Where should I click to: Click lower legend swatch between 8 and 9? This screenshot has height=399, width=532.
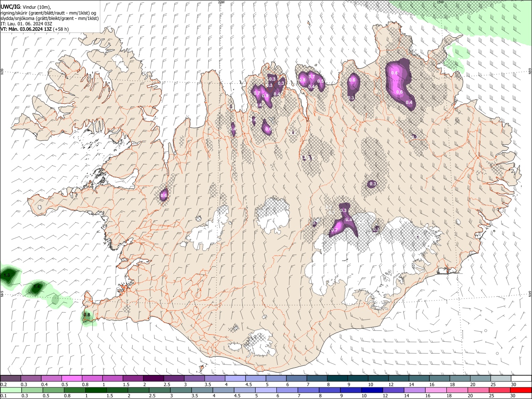click(330, 390)
